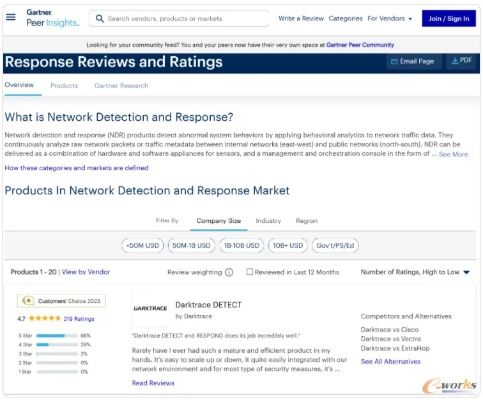
Task: Toggle the <50M USD filter chip
Action: 143,246
